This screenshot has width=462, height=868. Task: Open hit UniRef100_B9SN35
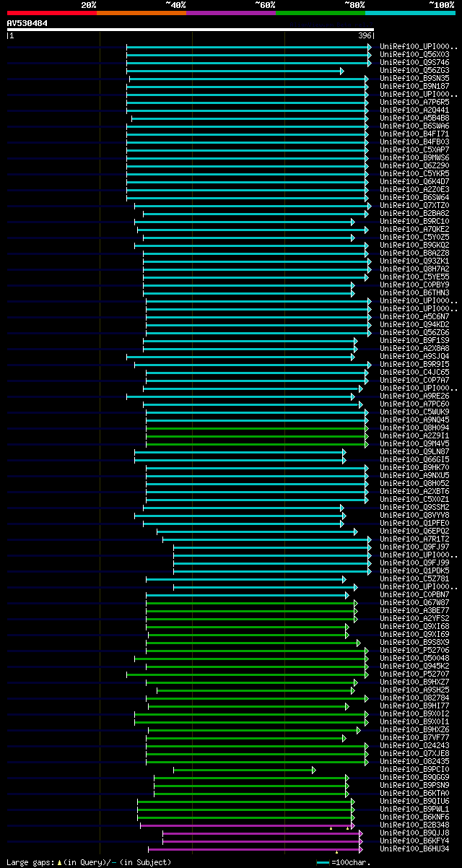tap(414, 78)
